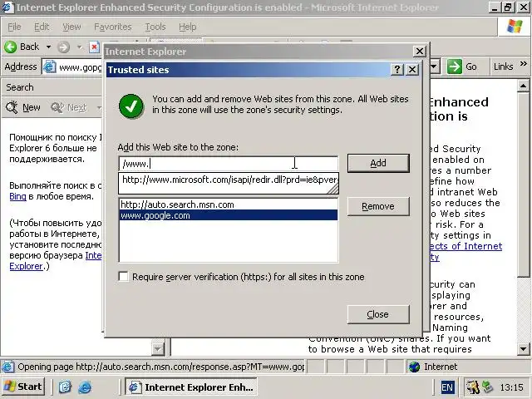Image resolution: width=532 pixels, height=399 pixels.
Task: Click the EN language indicator
Action: [x=447, y=387]
